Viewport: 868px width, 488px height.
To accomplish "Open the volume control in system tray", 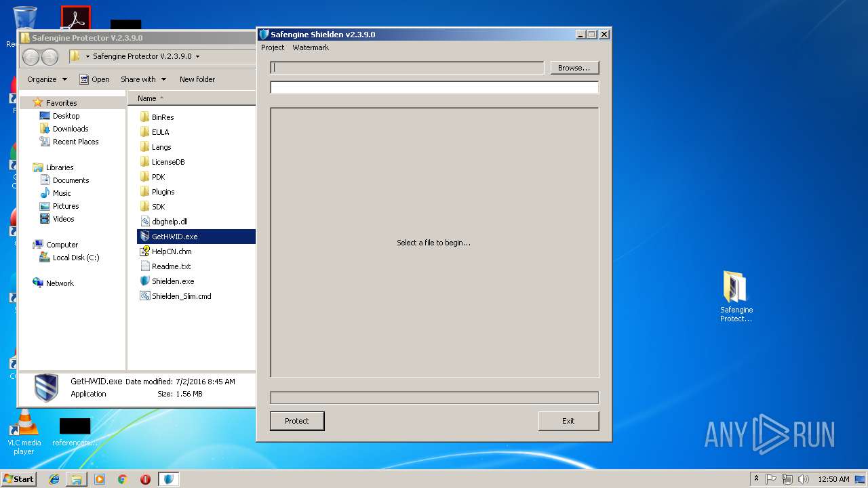I will point(803,479).
